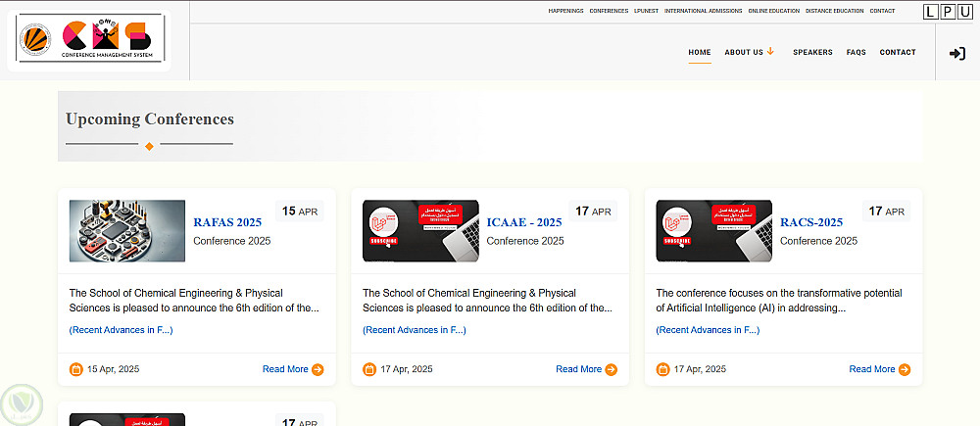Click the RACS-2025 card thumbnail
Image resolution: width=980 pixels, height=426 pixels.
pos(713,230)
